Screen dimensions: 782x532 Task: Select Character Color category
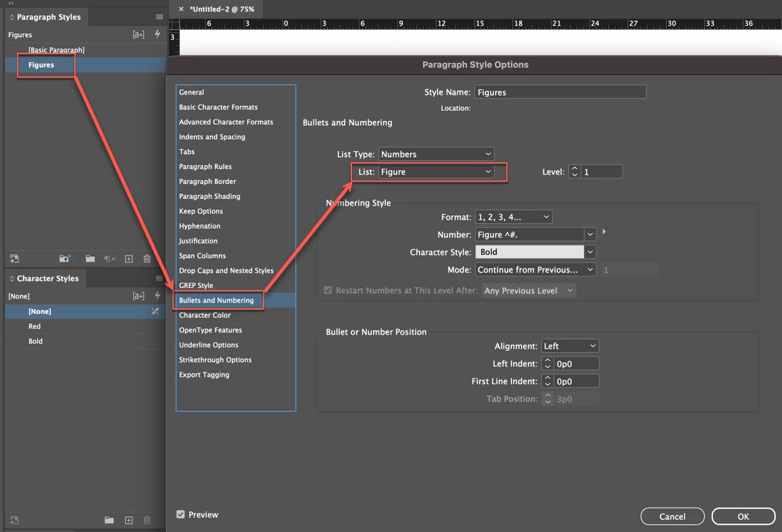(236, 315)
